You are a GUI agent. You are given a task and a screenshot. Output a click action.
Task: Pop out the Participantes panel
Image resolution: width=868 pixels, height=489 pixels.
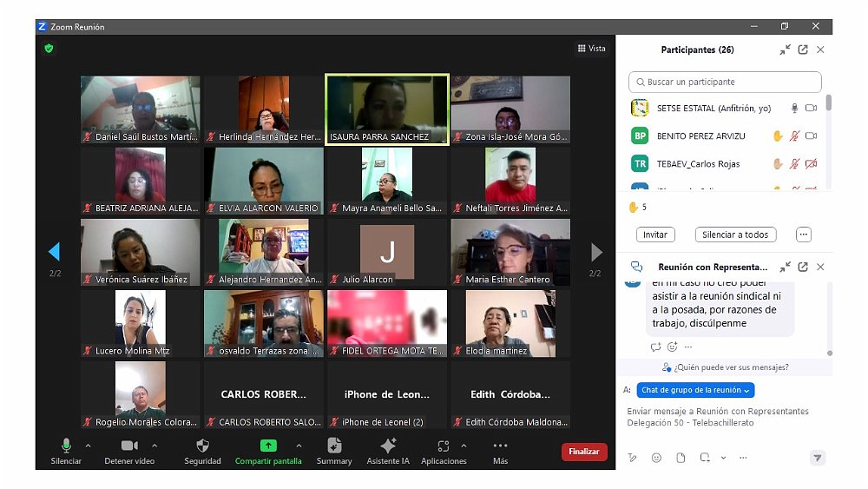click(803, 50)
